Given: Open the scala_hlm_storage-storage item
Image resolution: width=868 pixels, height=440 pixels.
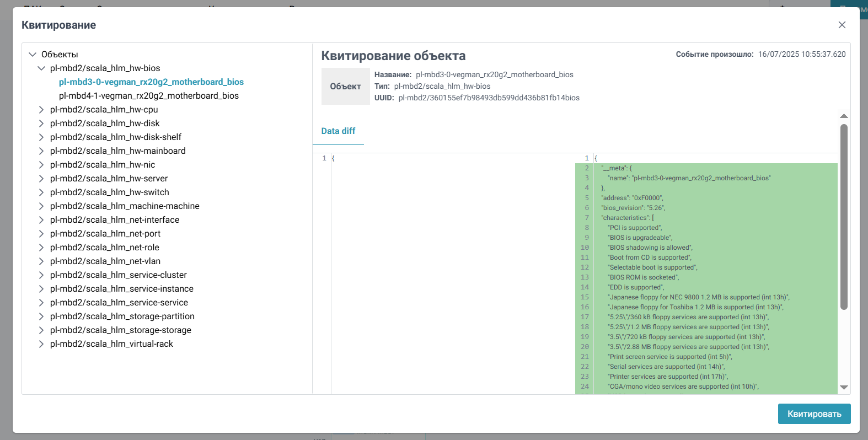Looking at the screenshot, I should pos(121,330).
